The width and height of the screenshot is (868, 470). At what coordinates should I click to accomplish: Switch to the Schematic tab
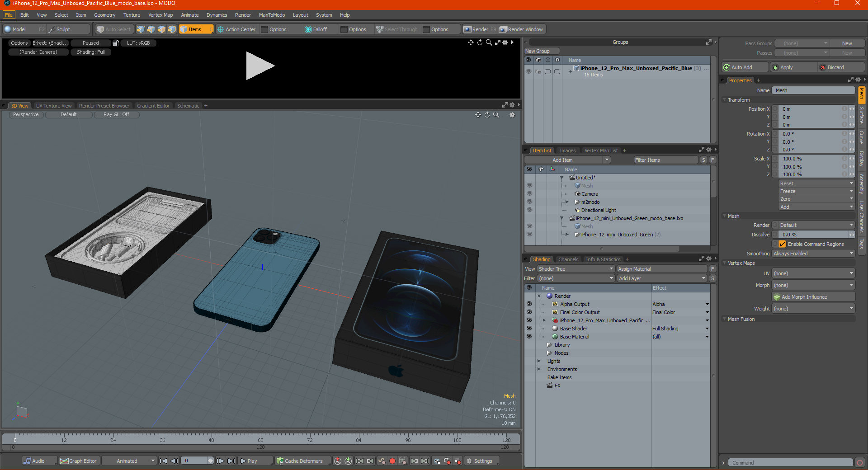188,106
